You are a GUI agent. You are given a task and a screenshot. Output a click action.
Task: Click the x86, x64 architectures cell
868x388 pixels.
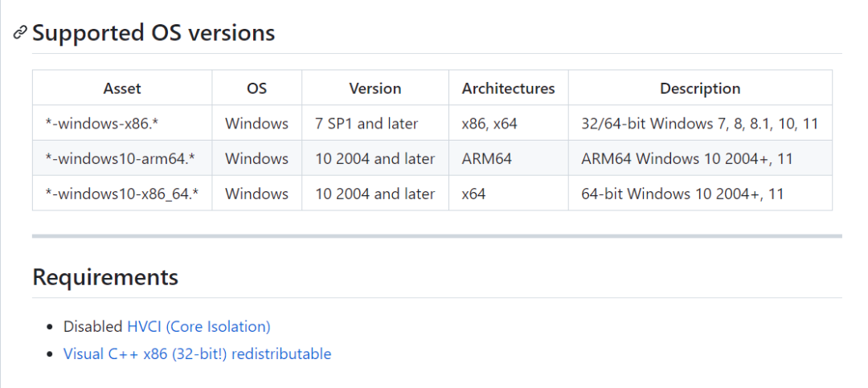(x=491, y=124)
